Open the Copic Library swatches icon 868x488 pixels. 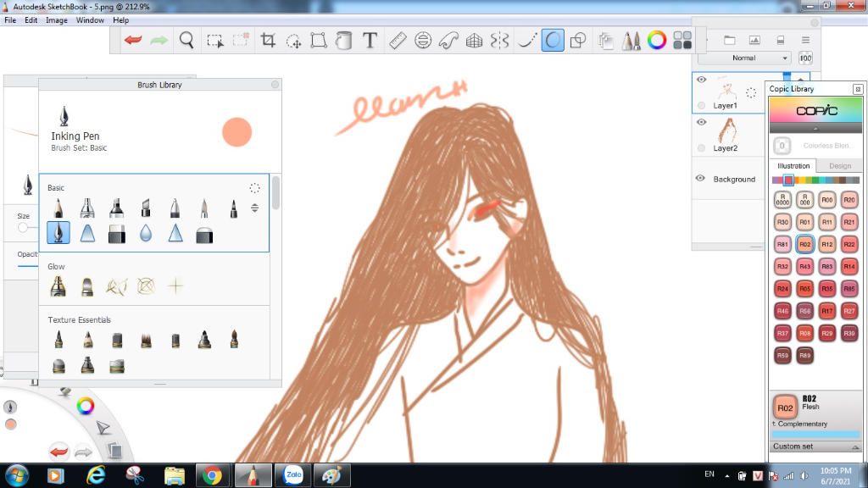[x=682, y=41]
